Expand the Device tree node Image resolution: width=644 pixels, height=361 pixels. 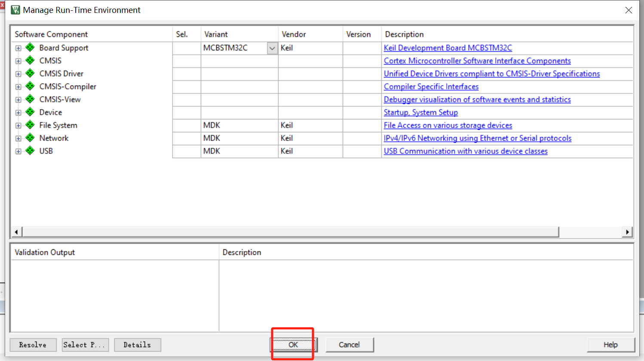tap(18, 113)
